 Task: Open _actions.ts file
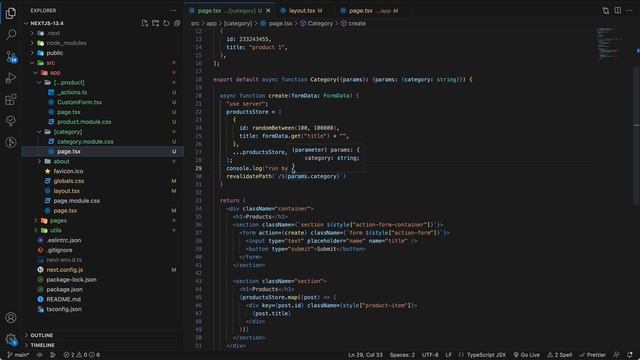[72, 92]
